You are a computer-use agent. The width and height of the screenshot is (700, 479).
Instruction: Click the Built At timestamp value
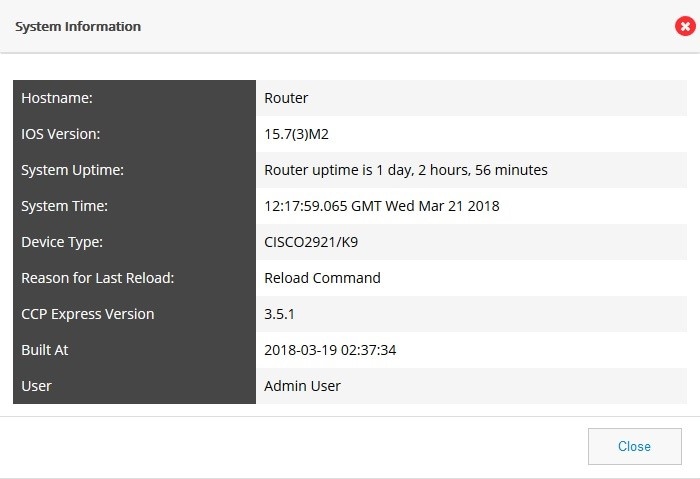330,350
